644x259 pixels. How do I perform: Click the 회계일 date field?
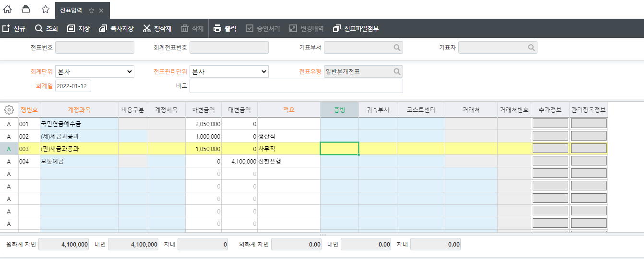click(x=73, y=86)
